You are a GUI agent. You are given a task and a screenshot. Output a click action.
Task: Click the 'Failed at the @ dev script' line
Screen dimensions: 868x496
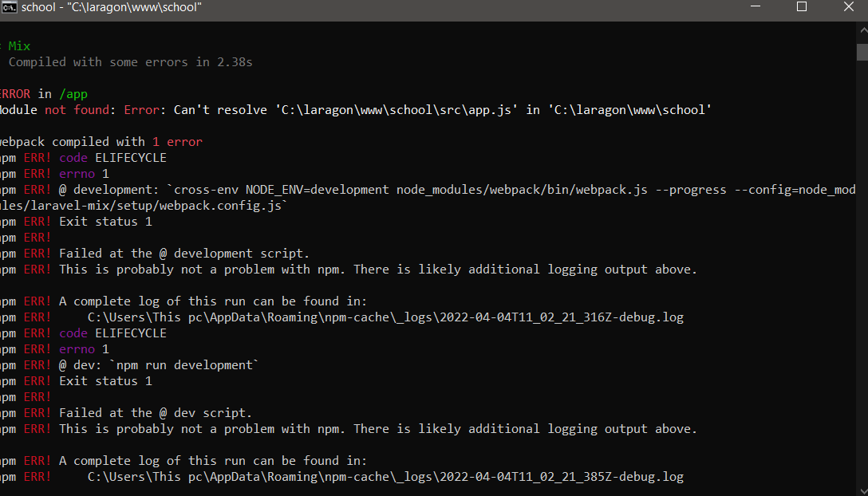click(x=126, y=413)
